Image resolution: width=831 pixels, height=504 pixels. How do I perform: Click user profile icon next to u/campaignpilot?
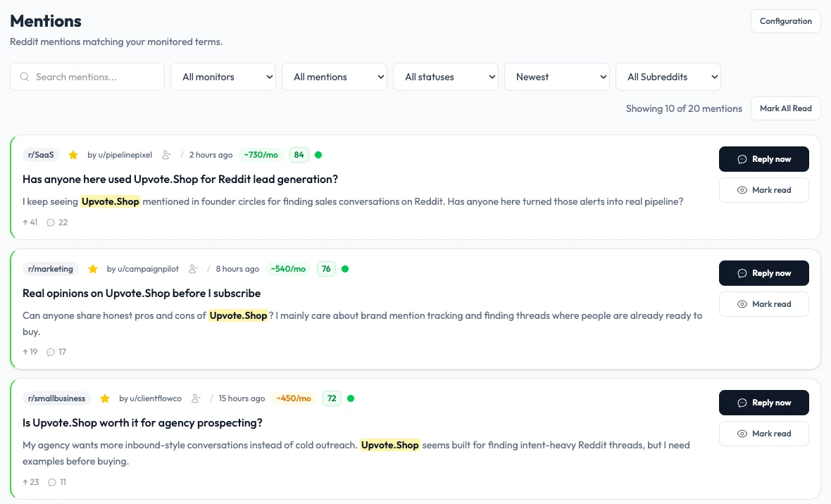coord(194,269)
